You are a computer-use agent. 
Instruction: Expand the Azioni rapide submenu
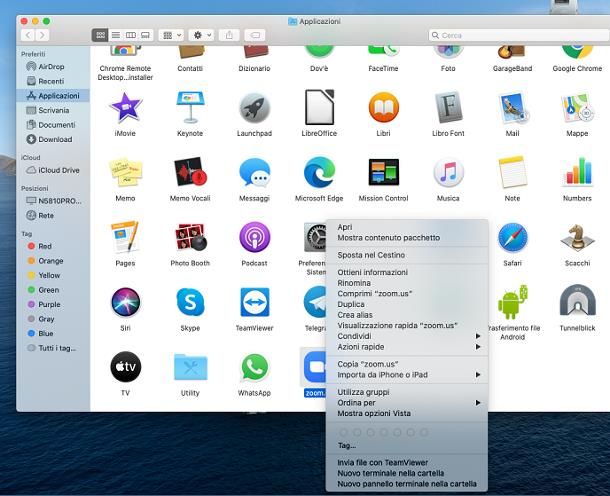coord(407,347)
